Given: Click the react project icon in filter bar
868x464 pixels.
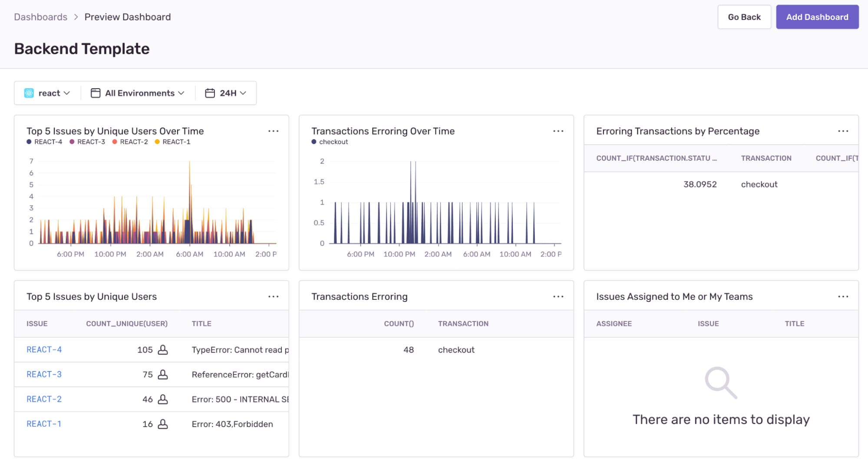Looking at the screenshot, I should tap(29, 93).
